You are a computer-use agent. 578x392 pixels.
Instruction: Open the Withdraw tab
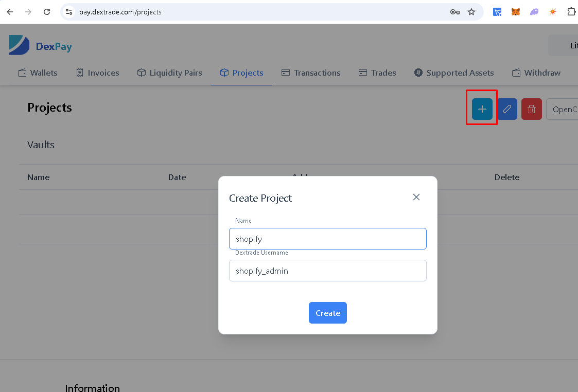point(536,73)
